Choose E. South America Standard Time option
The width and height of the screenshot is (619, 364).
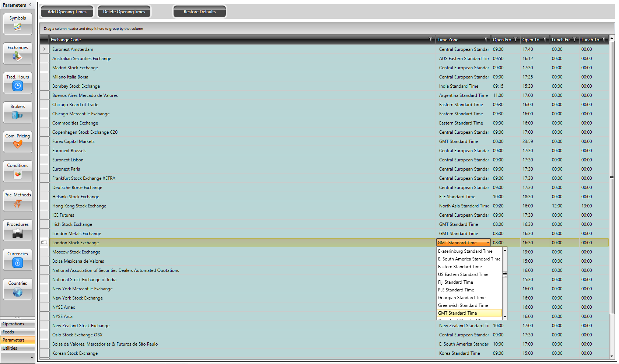469,259
